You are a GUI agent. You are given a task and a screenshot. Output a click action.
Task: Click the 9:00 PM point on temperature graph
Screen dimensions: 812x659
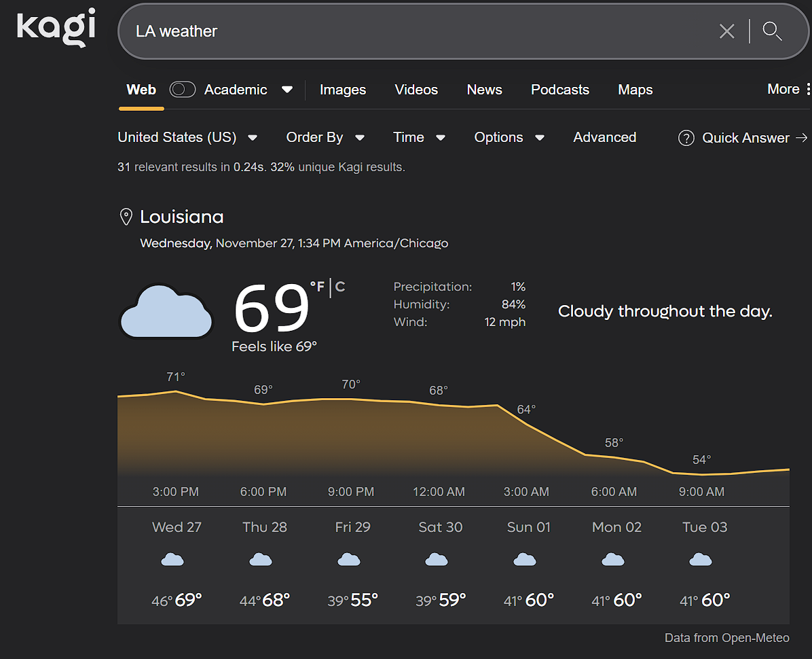[x=351, y=399]
